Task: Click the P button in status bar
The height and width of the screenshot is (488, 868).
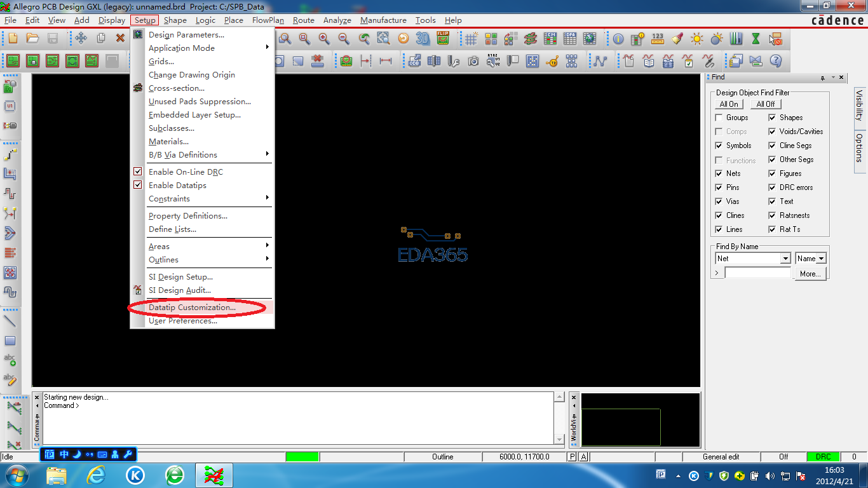Action: coord(572,456)
